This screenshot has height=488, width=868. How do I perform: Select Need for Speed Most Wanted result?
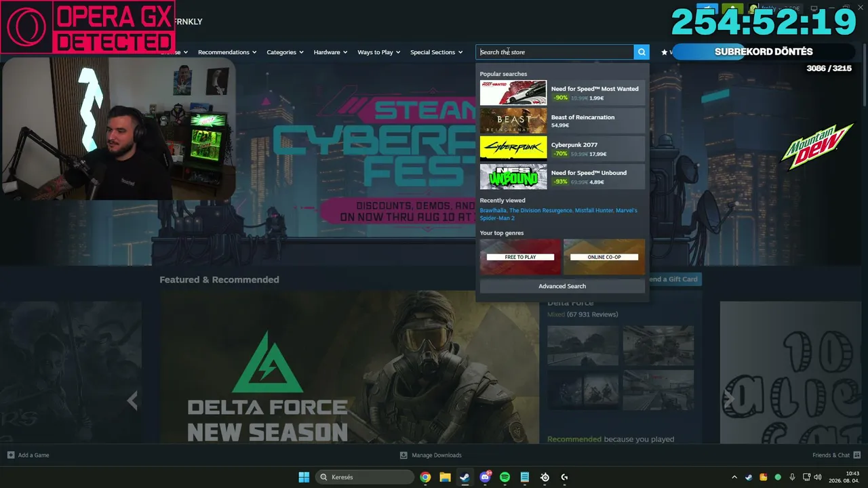click(562, 93)
